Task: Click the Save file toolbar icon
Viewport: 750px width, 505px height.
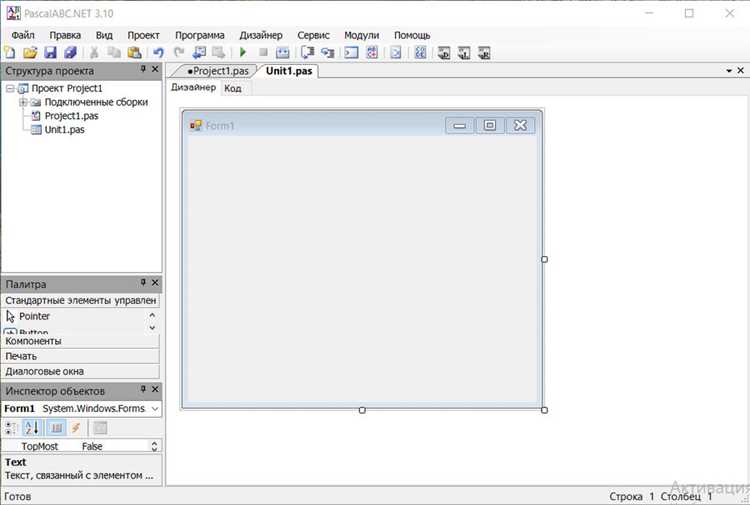Action: pyautogui.click(x=50, y=53)
